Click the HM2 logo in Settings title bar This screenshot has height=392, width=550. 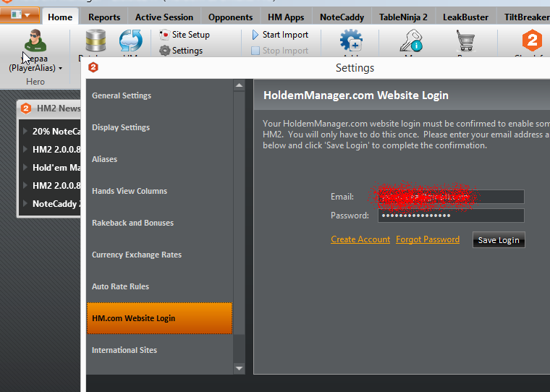[93, 67]
